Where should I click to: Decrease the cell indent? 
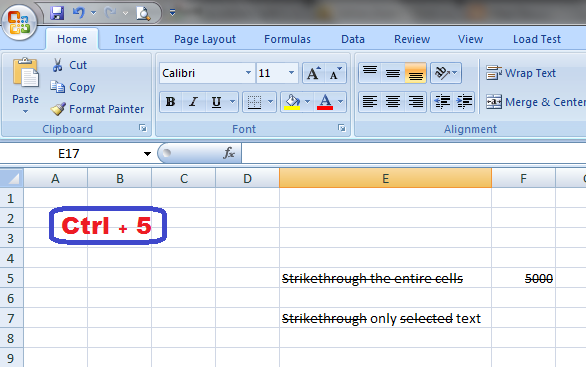[442, 102]
